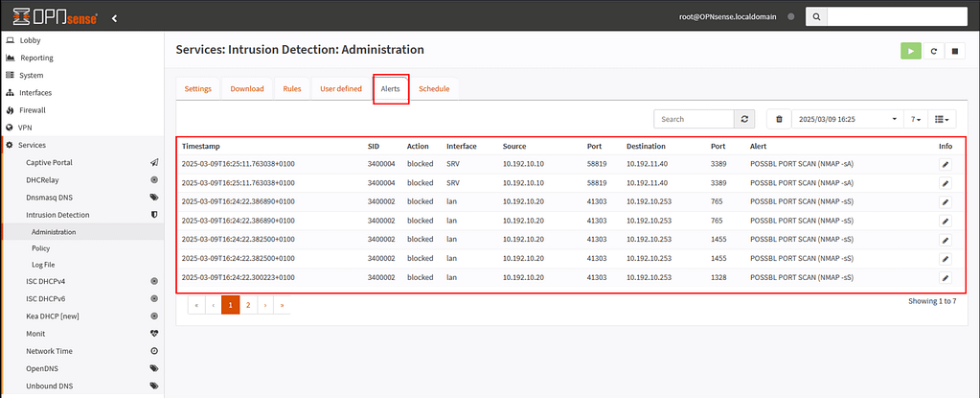Open info pencil for last alert row
Viewport: 980px width, 398px height.
click(946, 277)
